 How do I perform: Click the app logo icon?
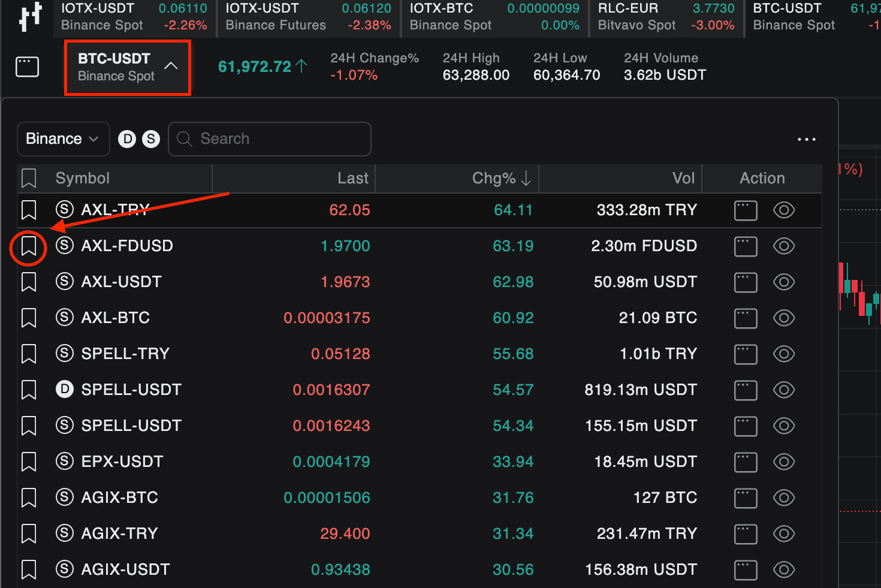tap(31, 16)
